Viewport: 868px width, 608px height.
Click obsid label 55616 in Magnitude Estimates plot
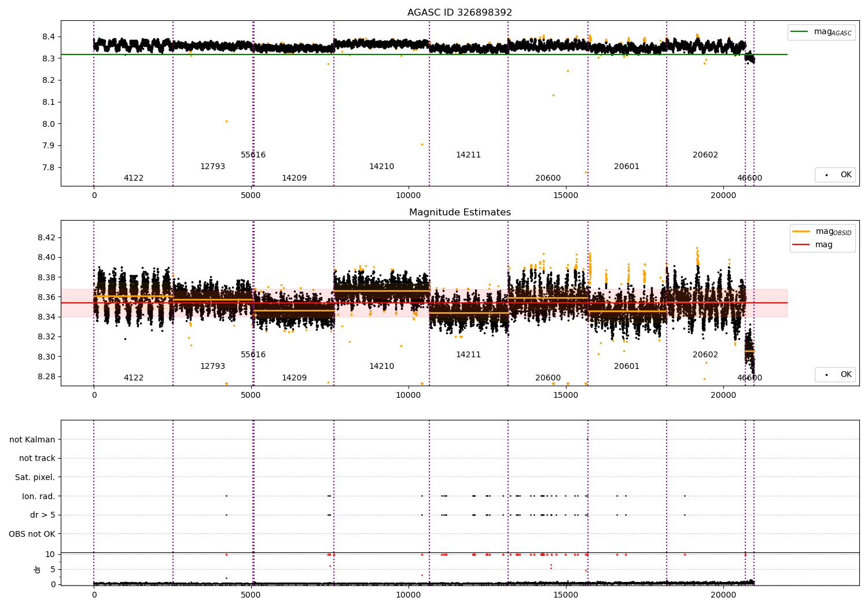tap(253, 354)
